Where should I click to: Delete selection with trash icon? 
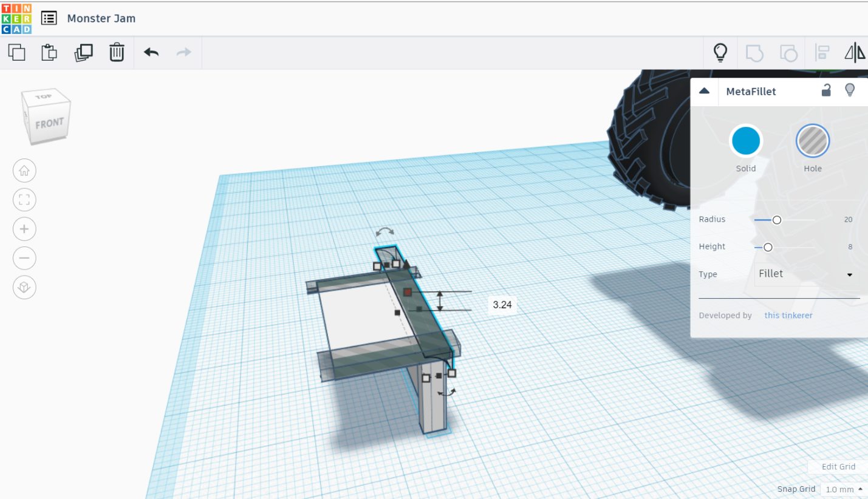click(117, 52)
